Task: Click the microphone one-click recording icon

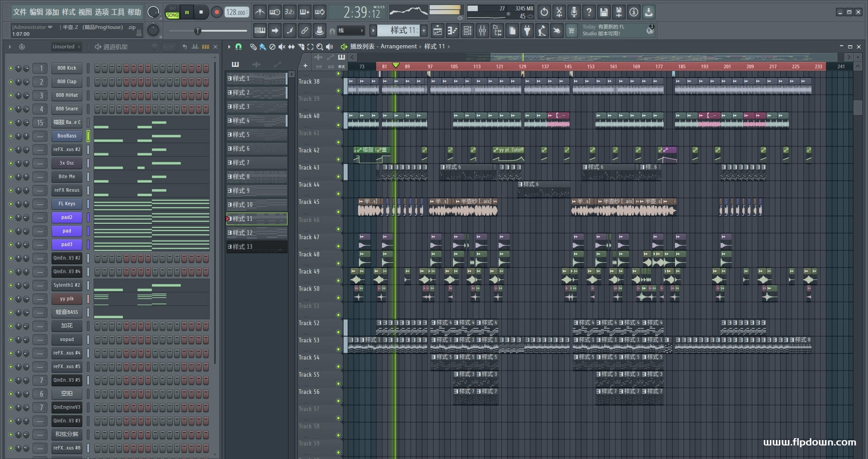Action: pos(574,12)
